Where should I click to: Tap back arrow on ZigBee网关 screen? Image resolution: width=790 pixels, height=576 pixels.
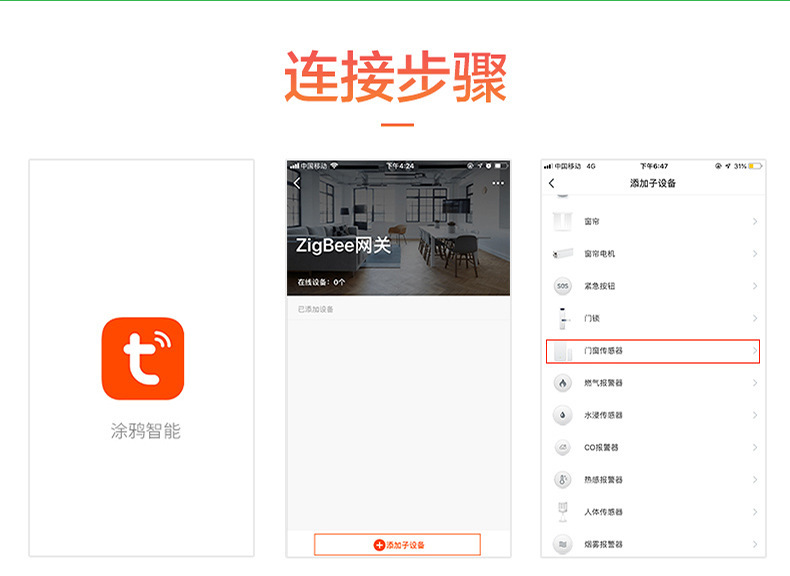click(x=297, y=183)
